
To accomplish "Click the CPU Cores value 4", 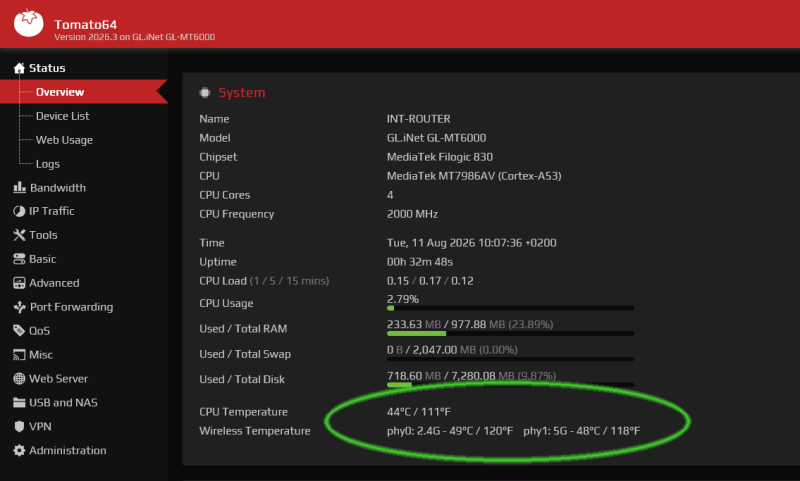I will point(390,195).
